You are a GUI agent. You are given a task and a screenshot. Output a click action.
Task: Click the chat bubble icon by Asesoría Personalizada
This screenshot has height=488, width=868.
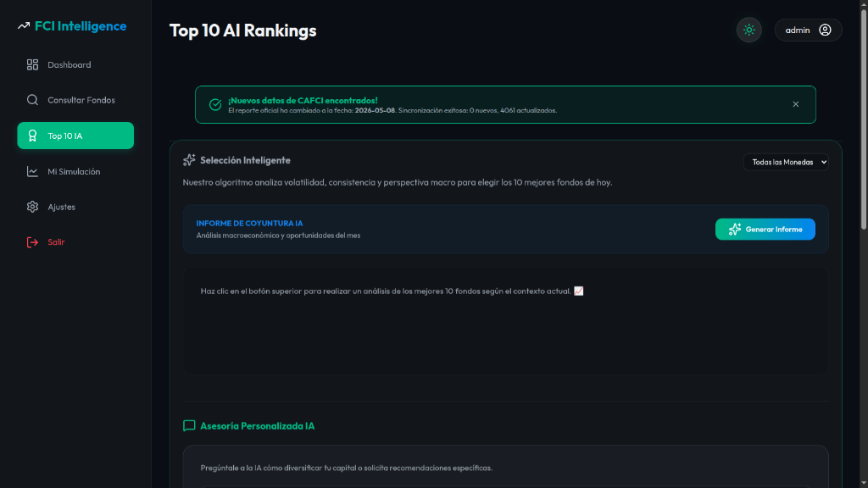click(x=189, y=425)
